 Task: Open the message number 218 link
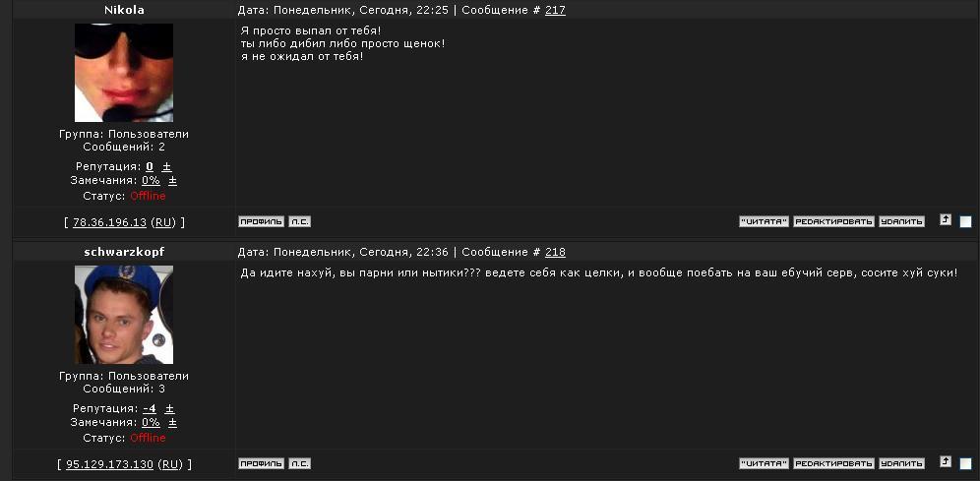coord(555,253)
